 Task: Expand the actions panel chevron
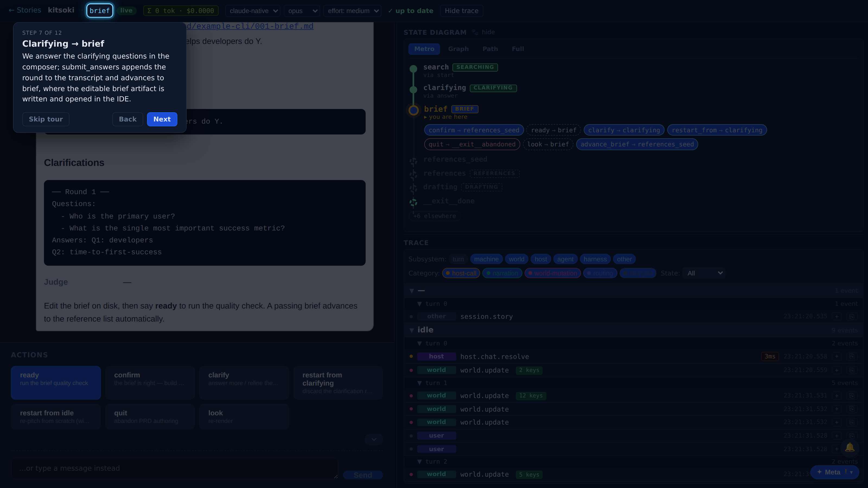(x=374, y=439)
